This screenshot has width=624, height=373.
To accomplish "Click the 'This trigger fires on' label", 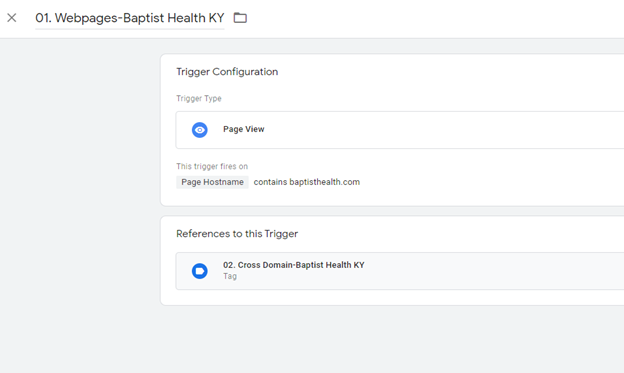I will [x=212, y=166].
